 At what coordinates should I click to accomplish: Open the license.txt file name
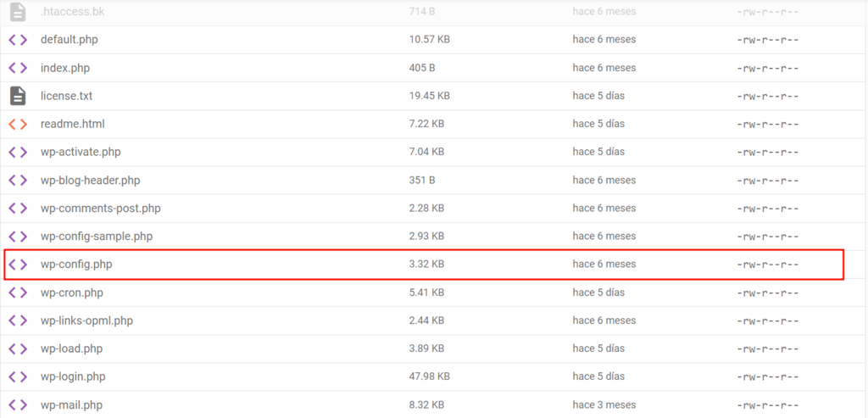pyautogui.click(x=66, y=96)
